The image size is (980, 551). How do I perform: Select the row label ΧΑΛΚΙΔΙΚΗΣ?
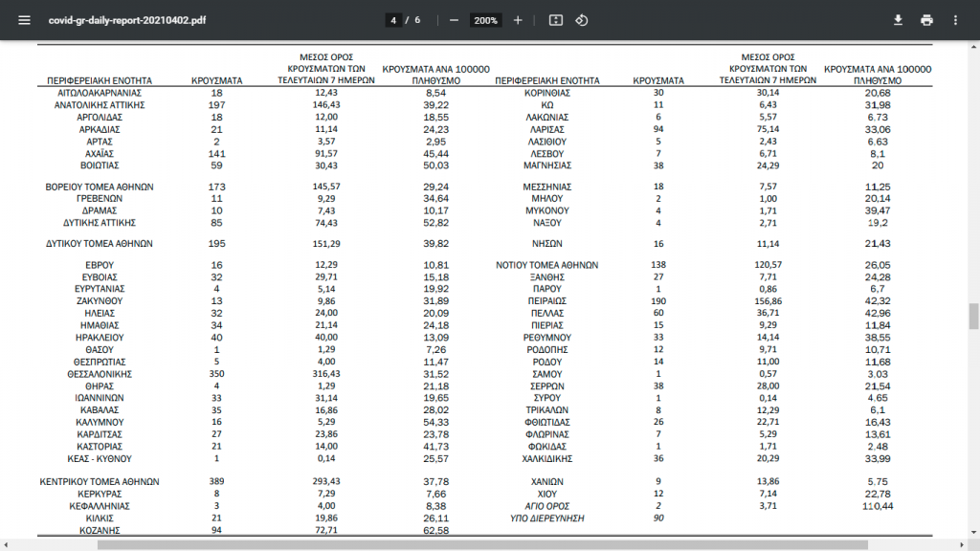(546, 458)
